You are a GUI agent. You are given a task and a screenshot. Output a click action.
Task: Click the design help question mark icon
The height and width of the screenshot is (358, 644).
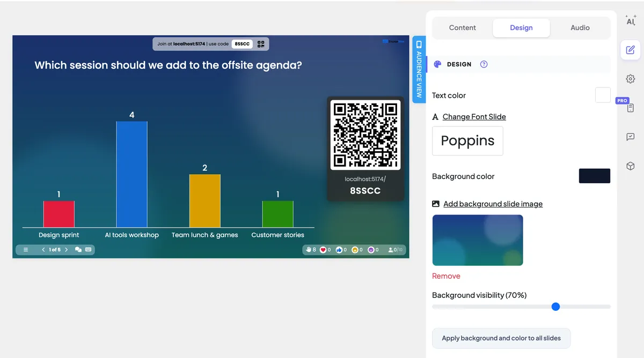point(484,64)
